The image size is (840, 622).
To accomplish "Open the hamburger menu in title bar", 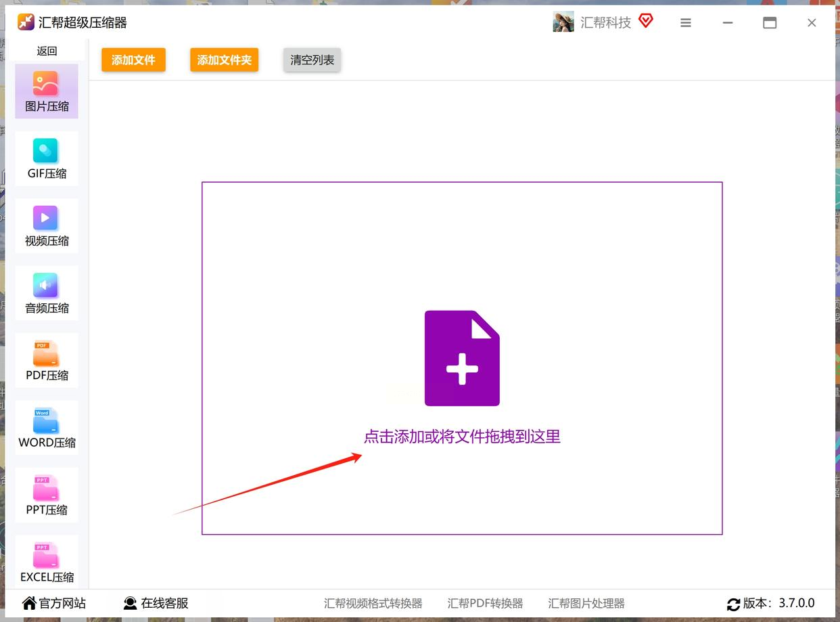I will (x=686, y=23).
